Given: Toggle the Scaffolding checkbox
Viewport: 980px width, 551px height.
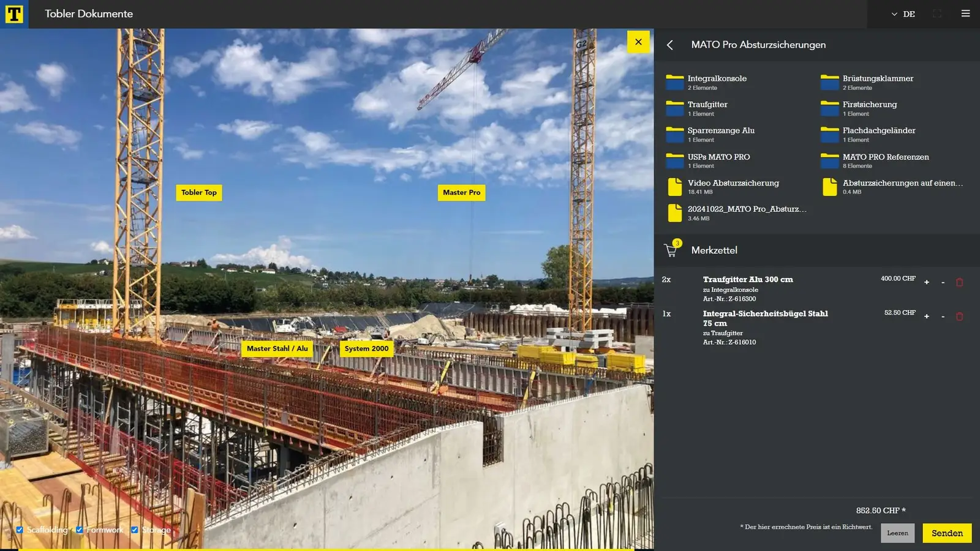Looking at the screenshot, I should (20, 530).
